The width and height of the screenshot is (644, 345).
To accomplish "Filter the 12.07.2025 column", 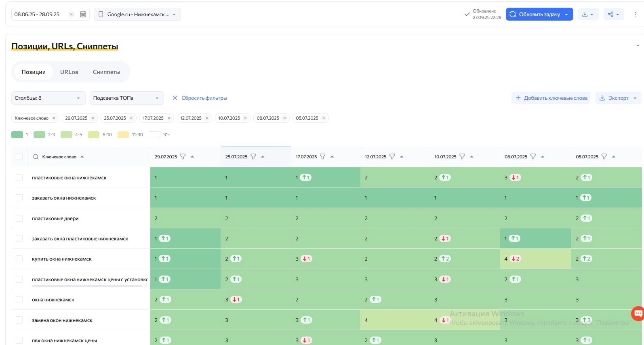I will (392, 157).
